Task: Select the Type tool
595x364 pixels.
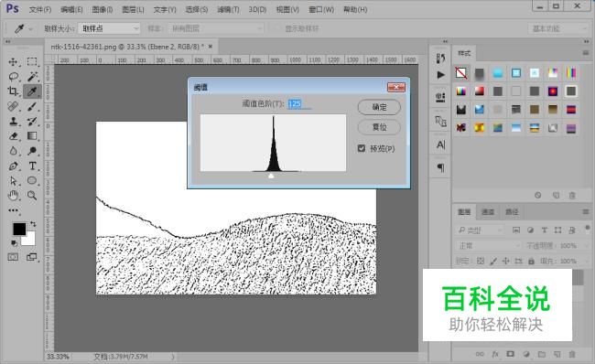Action: (32, 166)
